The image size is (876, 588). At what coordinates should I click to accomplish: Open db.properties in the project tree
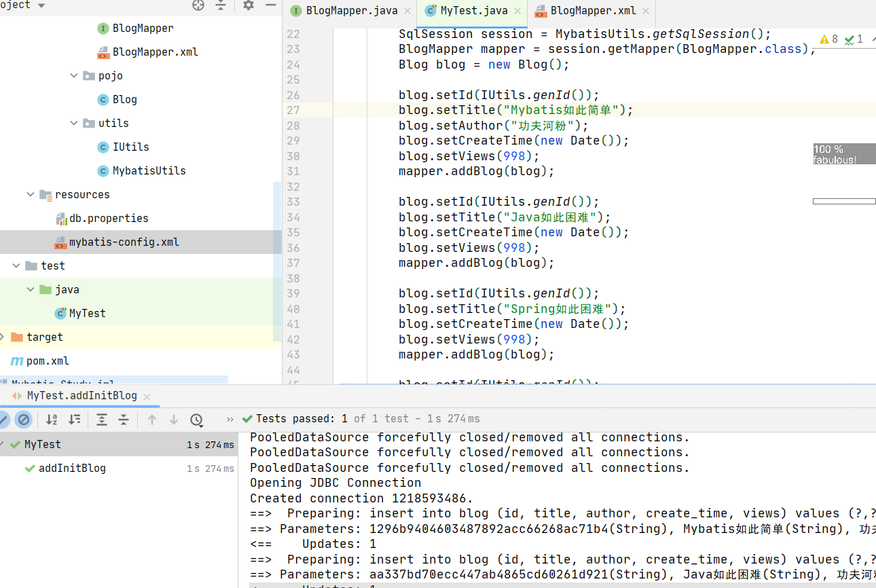109,218
